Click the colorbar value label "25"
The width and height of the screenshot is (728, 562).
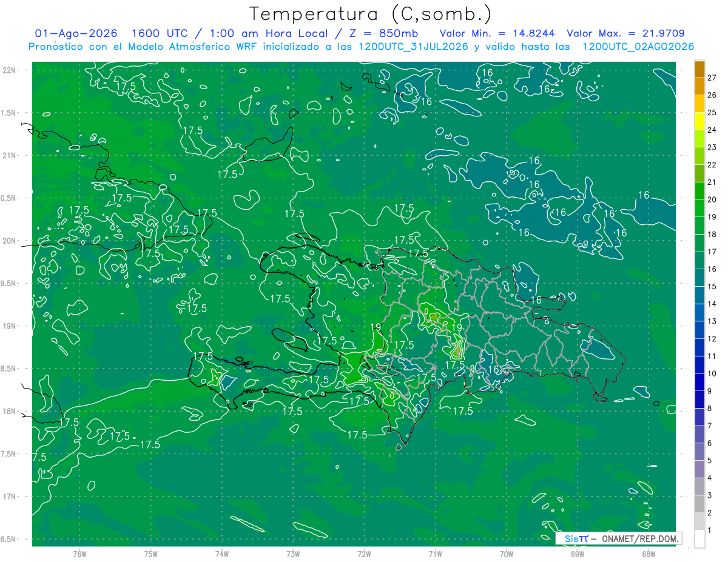712,112
